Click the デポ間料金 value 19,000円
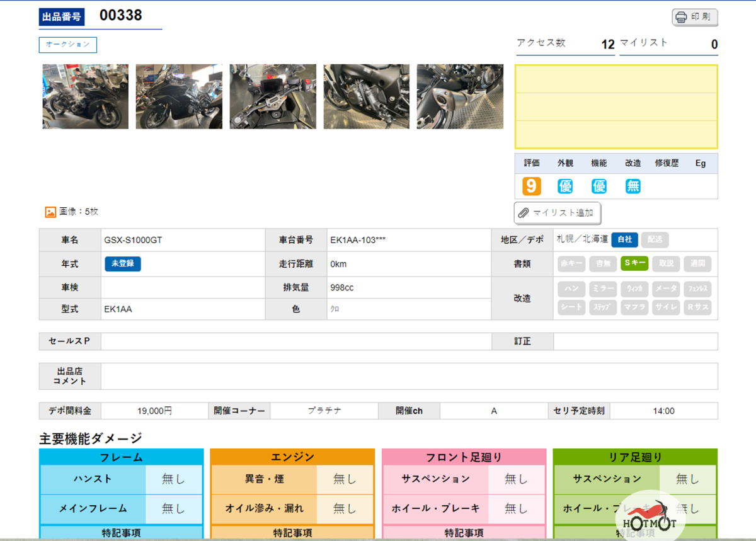756x541 pixels. coord(154,411)
